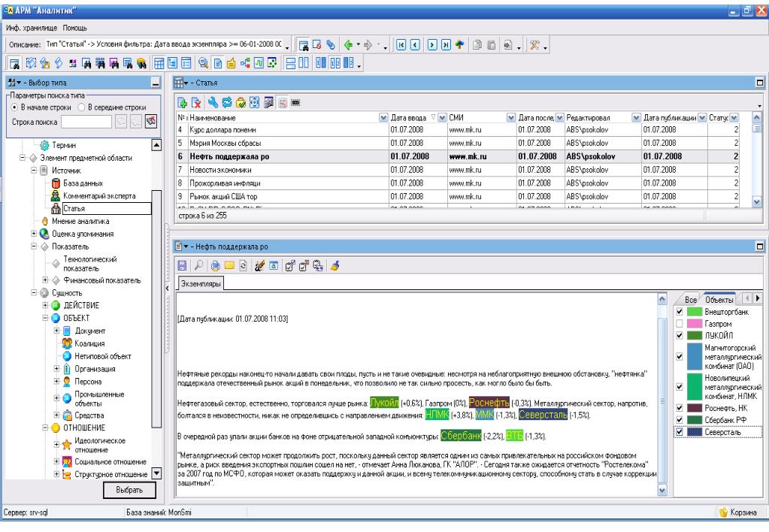Click the paperclip attachment icon in top toolbar
The height and width of the screenshot is (532, 769).
[x=331, y=45]
